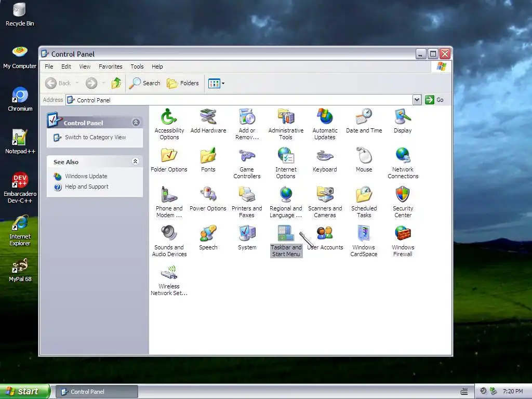Open Help and Support link

[87, 187]
